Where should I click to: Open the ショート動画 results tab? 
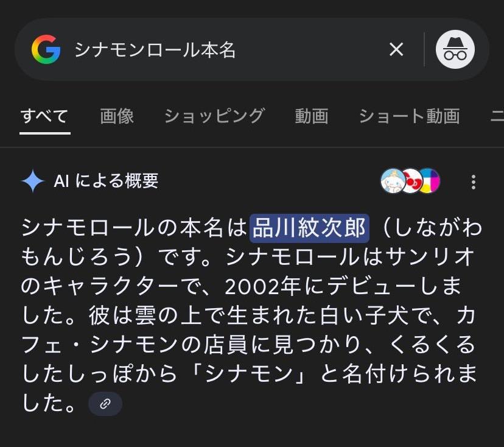click(411, 116)
